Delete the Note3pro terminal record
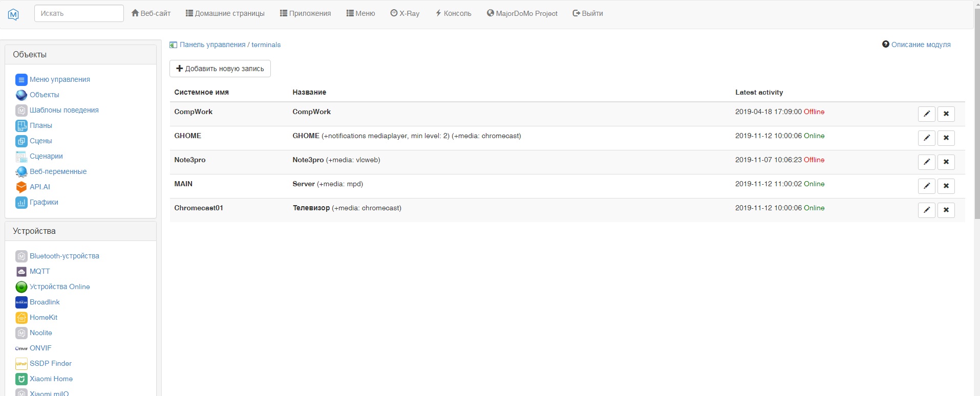 coord(946,162)
